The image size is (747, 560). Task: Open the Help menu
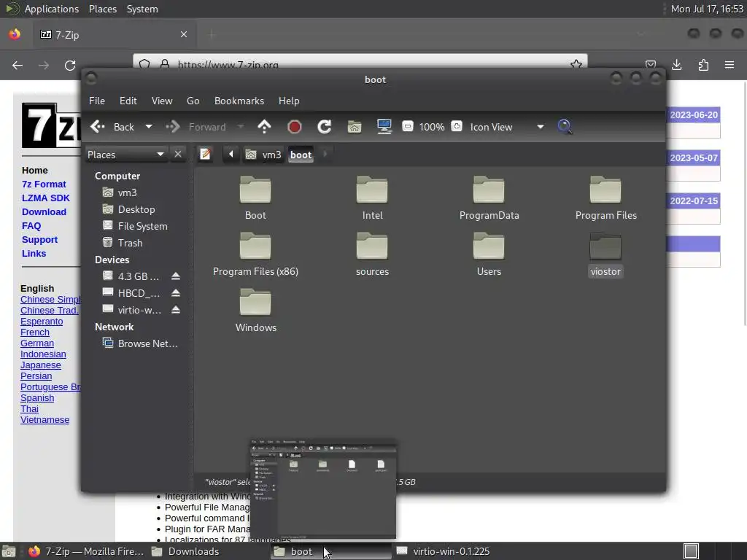click(x=289, y=101)
